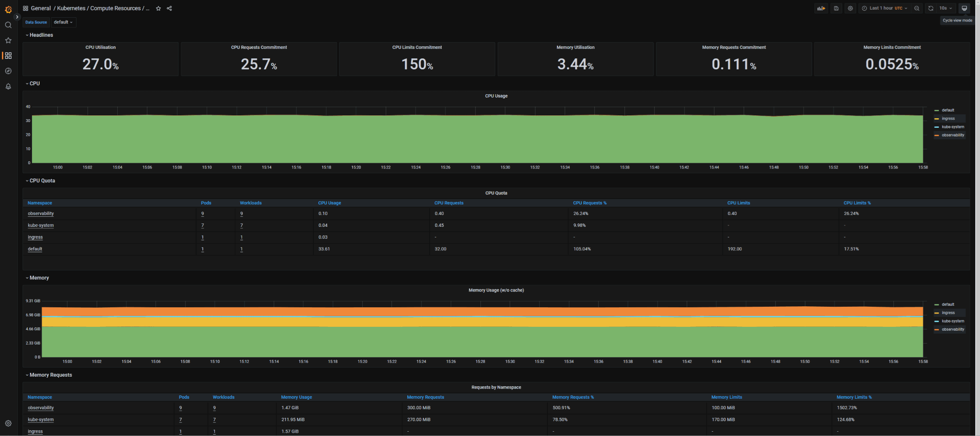Collapse the CPU Quota row
This screenshot has height=436, width=980.
40,180
